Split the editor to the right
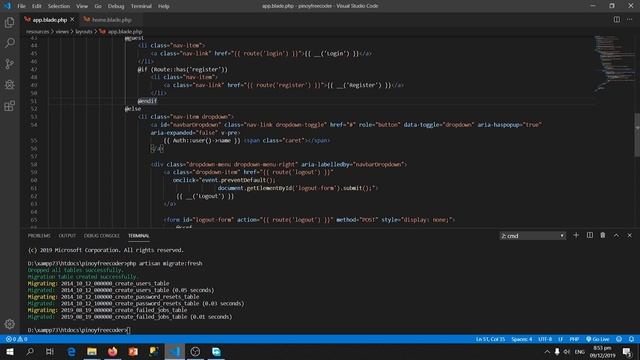Screen dimensions: 640x360 click(x=616, y=19)
